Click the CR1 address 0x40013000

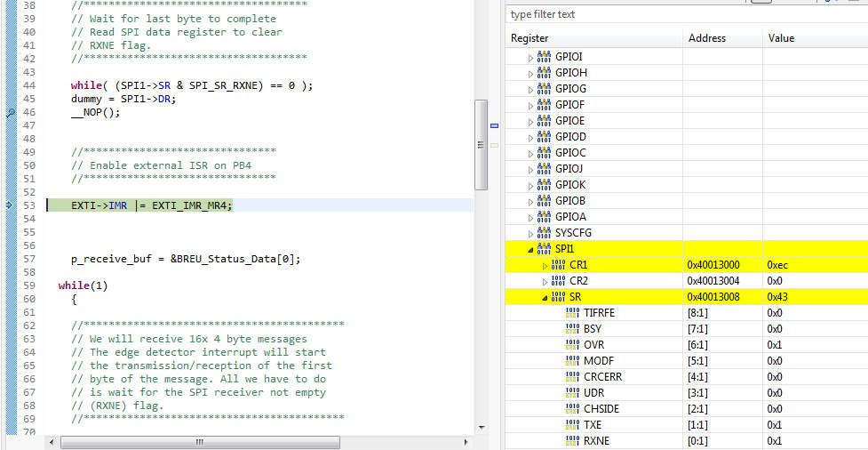point(713,265)
